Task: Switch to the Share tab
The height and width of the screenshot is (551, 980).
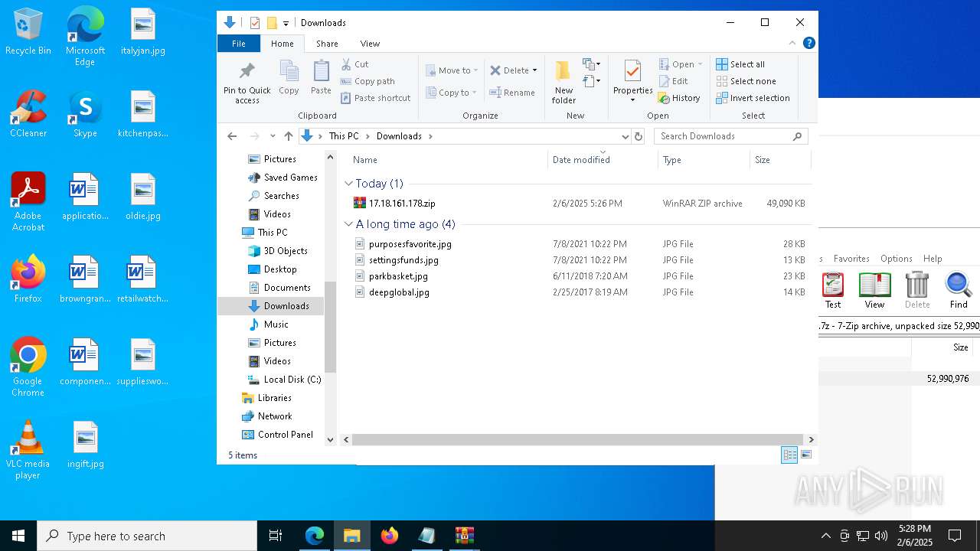Action: click(327, 44)
